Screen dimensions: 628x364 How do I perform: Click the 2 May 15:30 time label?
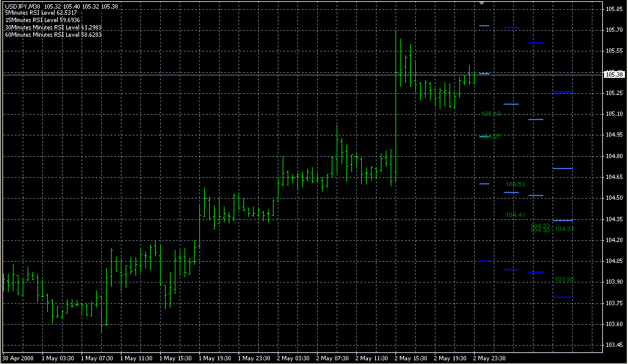[x=410, y=358]
